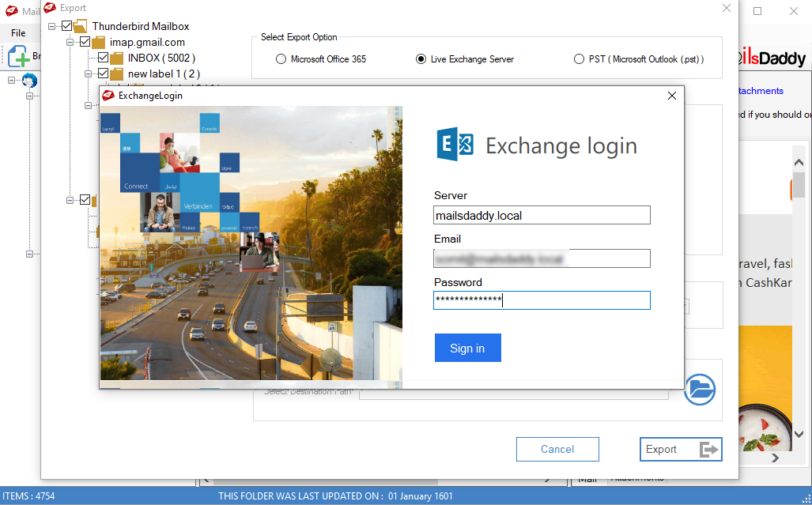Collapse the Thunderbird Mailbox tree node
812x505 pixels.
point(52,26)
